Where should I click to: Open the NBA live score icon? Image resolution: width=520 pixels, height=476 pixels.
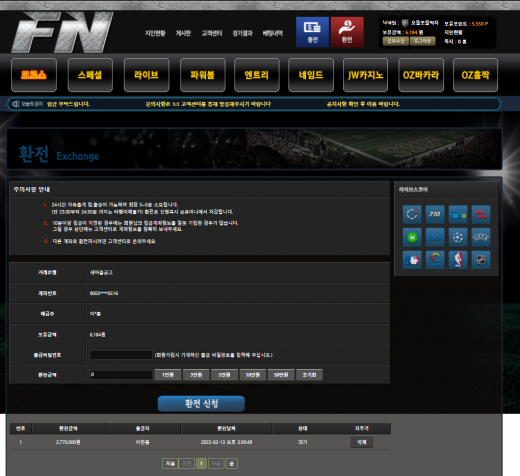458,260
